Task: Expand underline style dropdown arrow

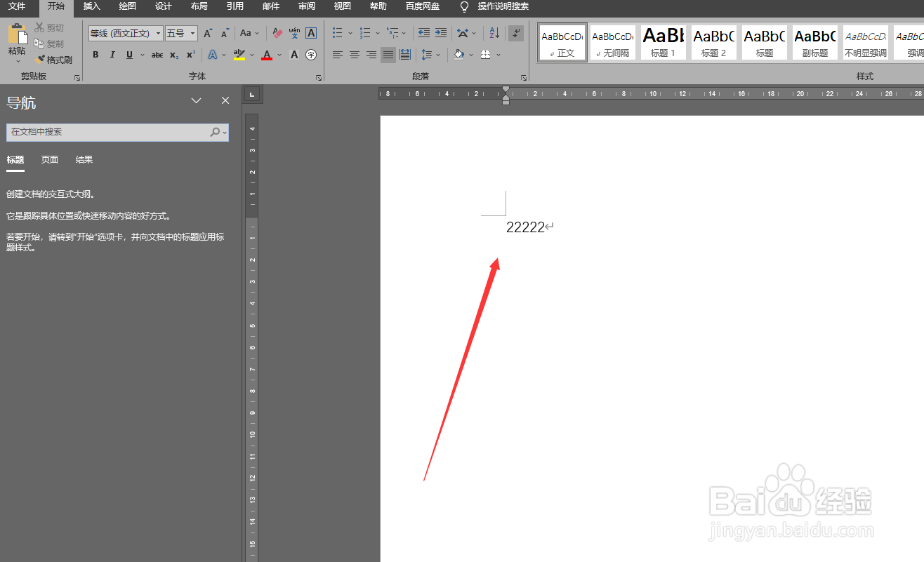Action: pos(143,55)
